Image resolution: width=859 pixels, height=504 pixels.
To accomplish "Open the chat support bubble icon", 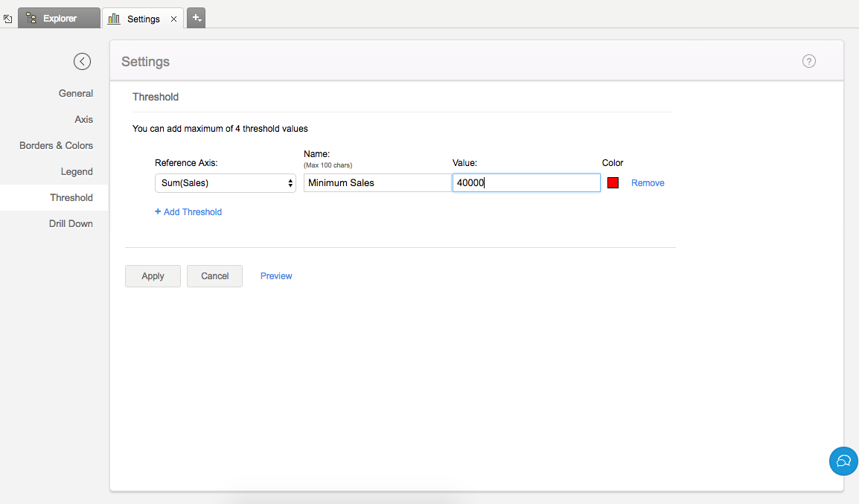I will (843, 461).
